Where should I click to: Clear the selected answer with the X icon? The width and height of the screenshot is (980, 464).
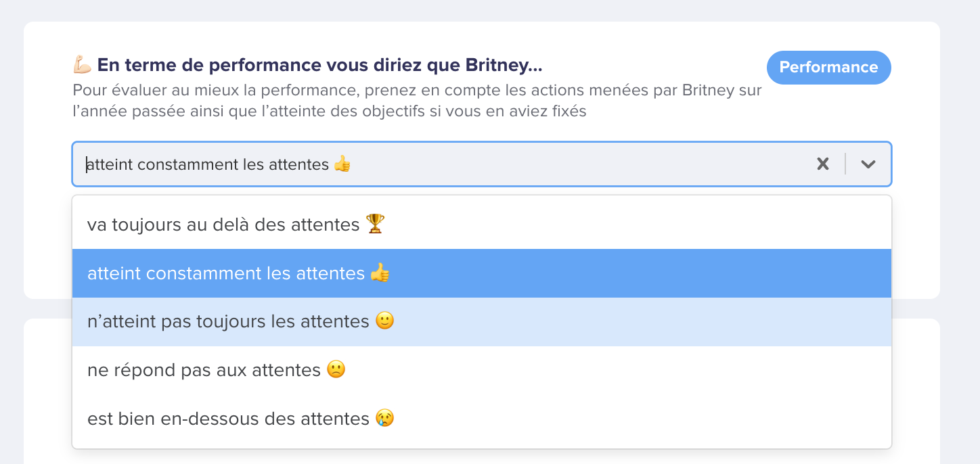pyautogui.click(x=823, y=164)
